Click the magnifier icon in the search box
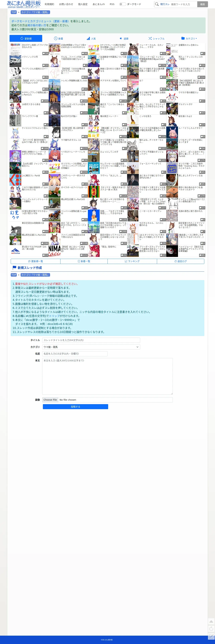 click(x=157, y=4)
